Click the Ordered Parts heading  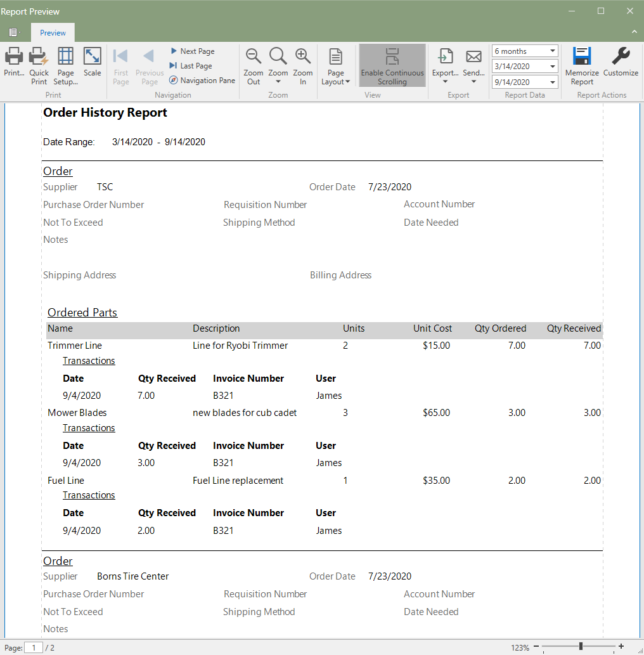coord(82,313)
